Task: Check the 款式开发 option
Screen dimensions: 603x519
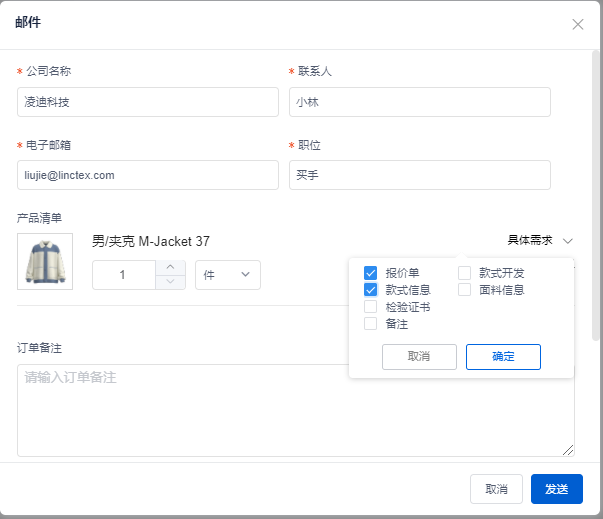Action: tap(465, 273)
